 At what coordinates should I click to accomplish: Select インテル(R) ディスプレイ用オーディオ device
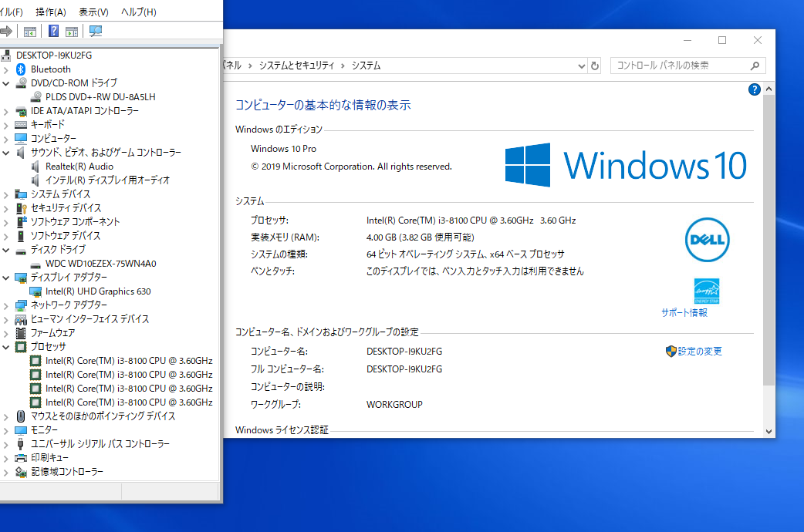(x=107, y=180)
